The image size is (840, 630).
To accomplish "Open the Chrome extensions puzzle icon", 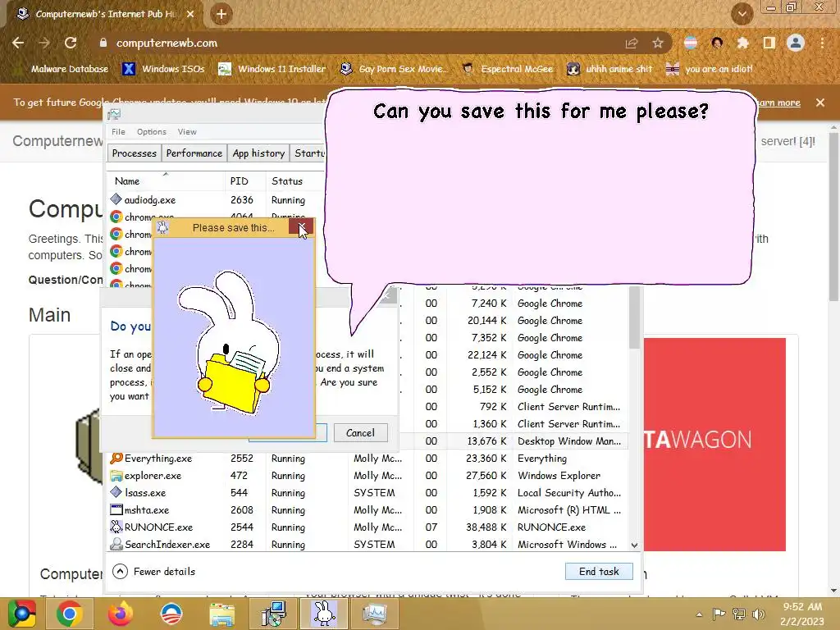I will tap(742, 43).
